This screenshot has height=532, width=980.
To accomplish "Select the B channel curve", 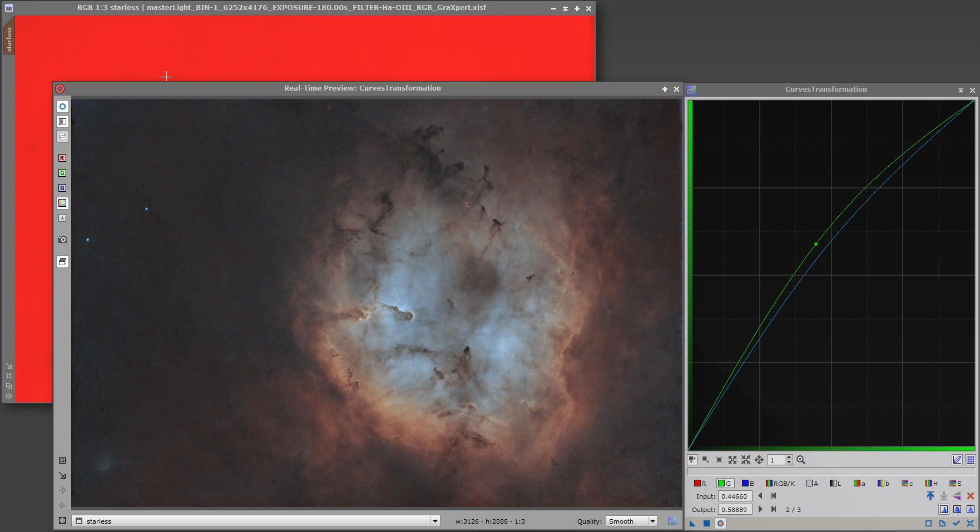I will (x=748, y=483).
